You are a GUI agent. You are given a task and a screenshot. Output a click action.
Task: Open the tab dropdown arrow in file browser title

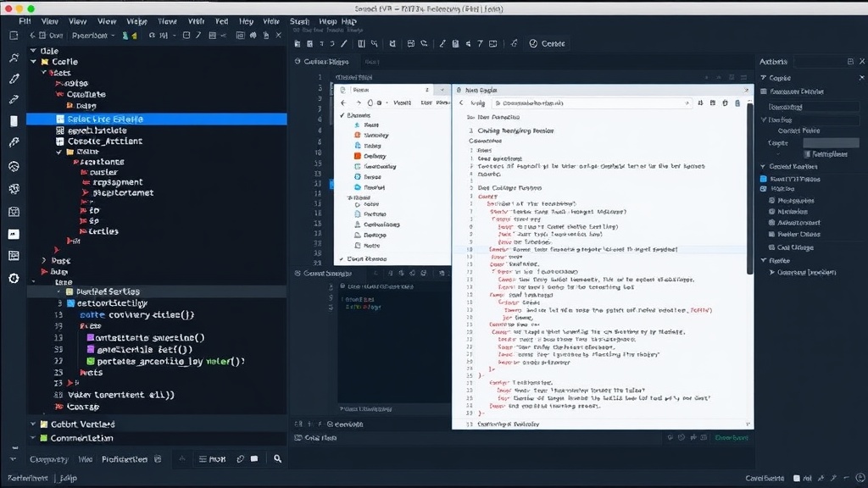[442, 90]
